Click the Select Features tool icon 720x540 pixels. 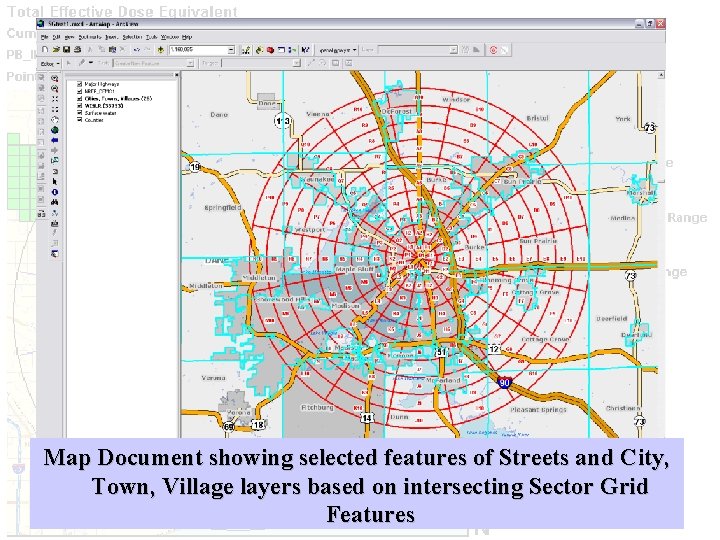point(55,161)
